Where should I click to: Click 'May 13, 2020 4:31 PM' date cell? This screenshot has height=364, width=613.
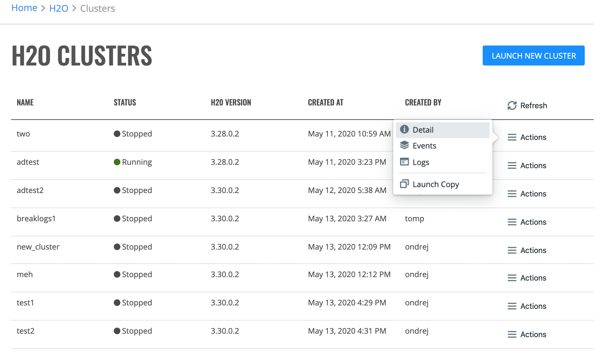pyautogui.click(x=347, y=331)
